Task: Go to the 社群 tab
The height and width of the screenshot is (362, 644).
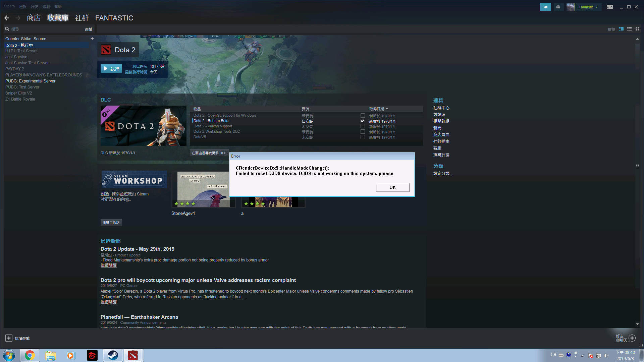Action: click(82, 18)
